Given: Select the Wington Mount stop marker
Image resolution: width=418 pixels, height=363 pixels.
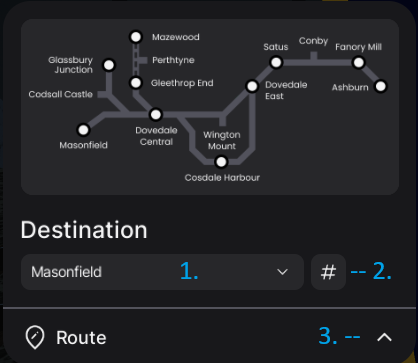Looking at the screenshot, I should click(223, 121).
